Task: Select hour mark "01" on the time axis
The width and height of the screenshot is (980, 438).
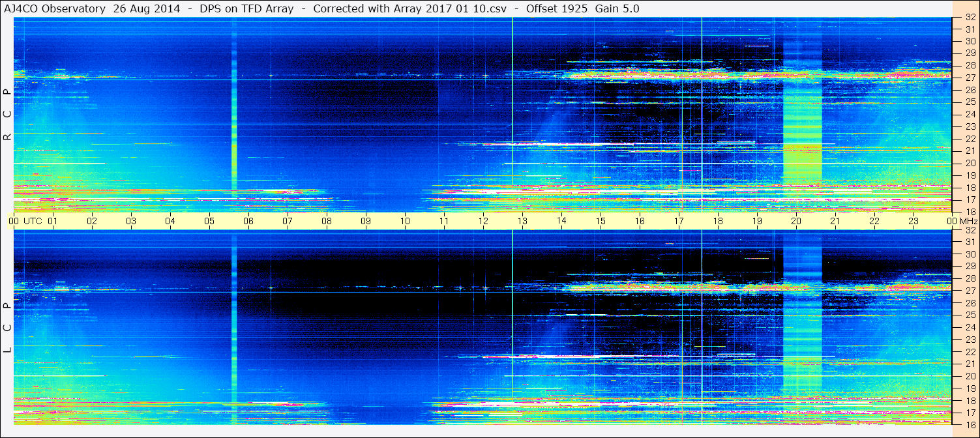Action: pos(53,221)
